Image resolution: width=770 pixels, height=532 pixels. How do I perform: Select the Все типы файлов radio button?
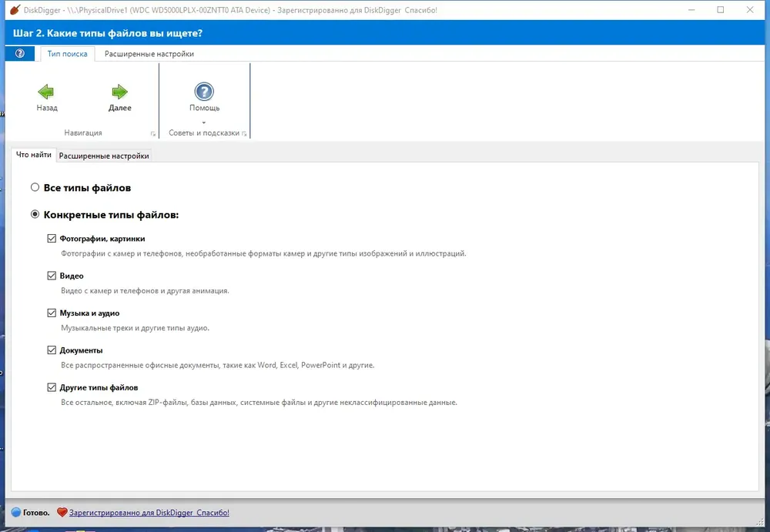coord(35,187)
